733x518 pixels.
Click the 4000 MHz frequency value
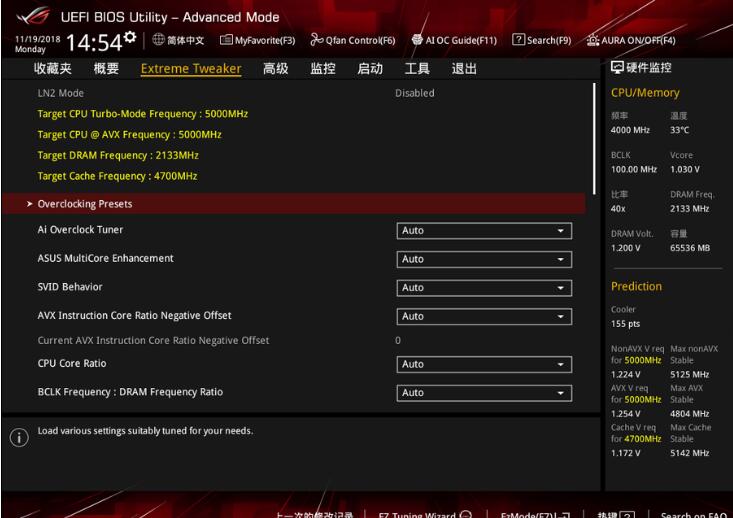(630, 130)
